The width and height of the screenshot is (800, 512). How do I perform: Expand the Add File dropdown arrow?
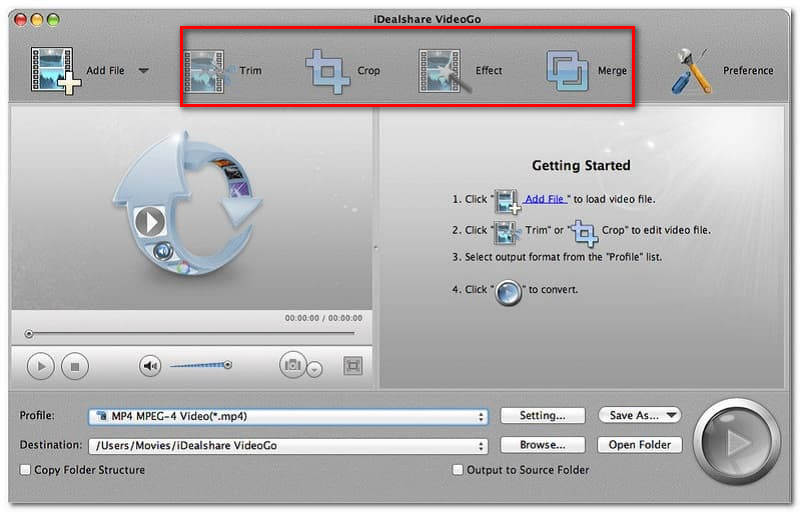144,70
